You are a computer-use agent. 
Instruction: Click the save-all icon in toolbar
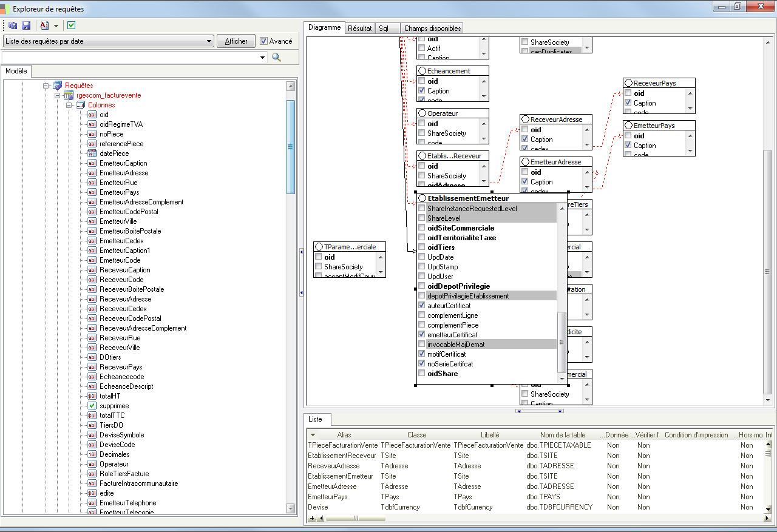pyautogui.click(x=13, y=25)
